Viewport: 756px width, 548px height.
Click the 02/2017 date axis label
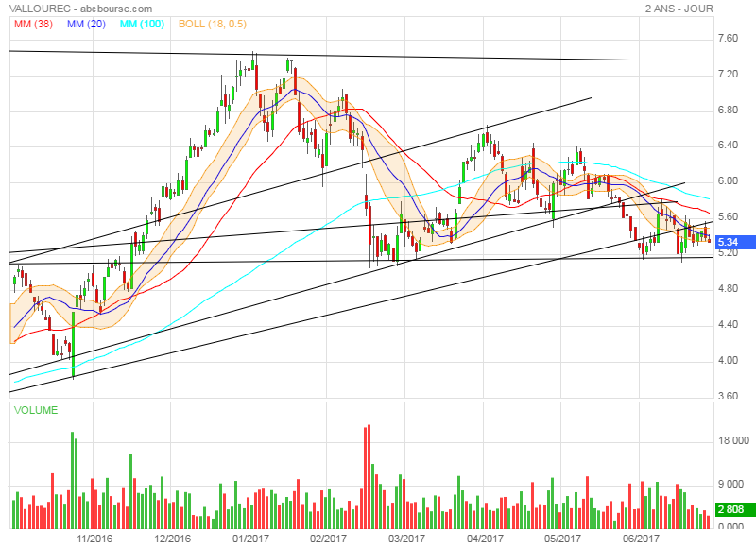click(x=328, y=539)
